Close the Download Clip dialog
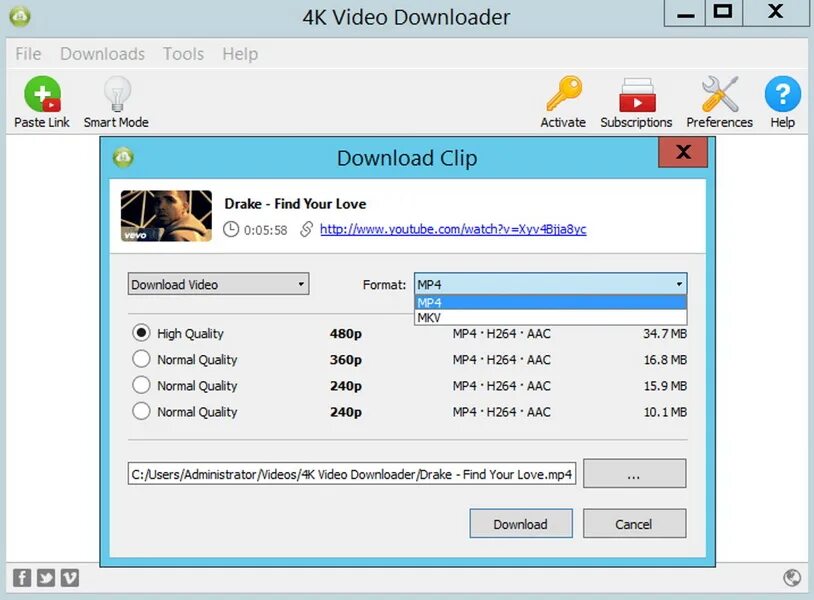This screenshot has height=600, width=814. pyautogui.click(x=683, y=152)
